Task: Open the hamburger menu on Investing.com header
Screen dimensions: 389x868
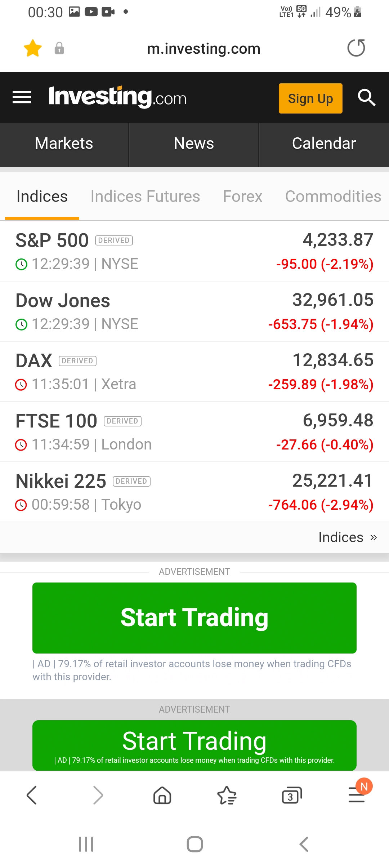Action: 22,97
